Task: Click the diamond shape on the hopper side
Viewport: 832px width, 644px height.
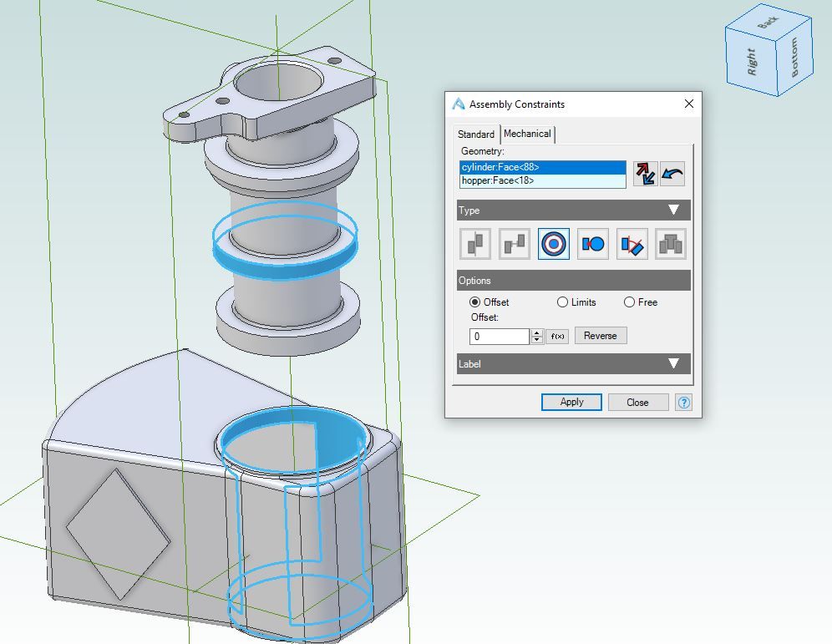Action: (118, 534)
